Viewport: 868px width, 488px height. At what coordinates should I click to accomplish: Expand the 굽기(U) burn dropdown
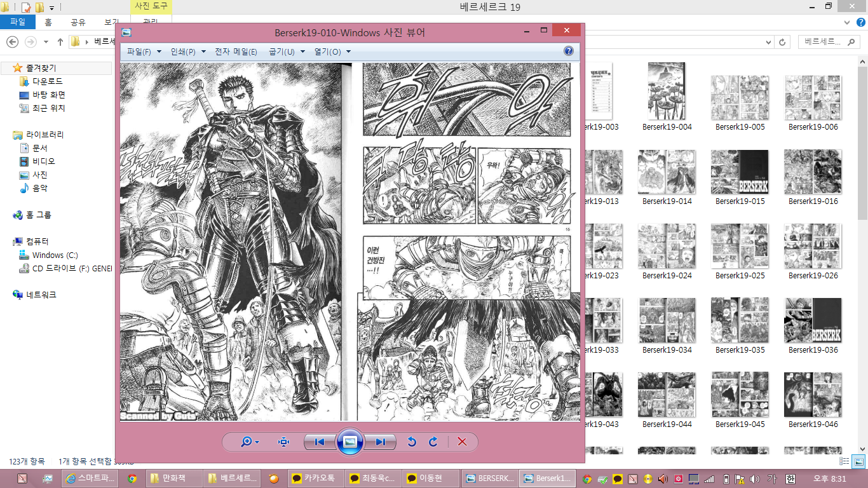pyautogui.click(x=287, y=52)
